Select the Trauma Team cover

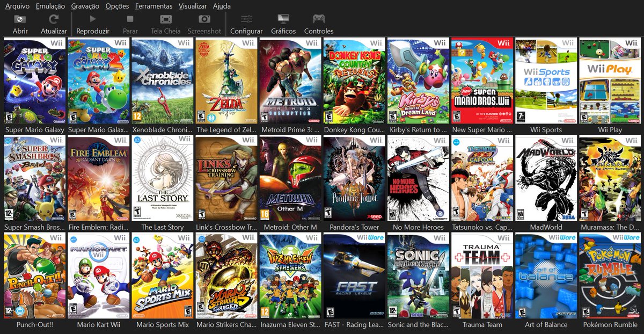pos(482,276)
